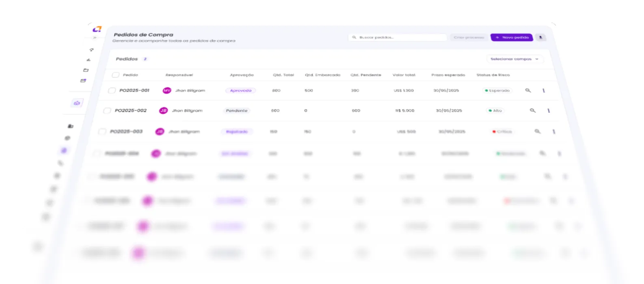The width and height of the screenshot is (644, 284).
Task: Click the Responsável column header
Action: (179, 75)
